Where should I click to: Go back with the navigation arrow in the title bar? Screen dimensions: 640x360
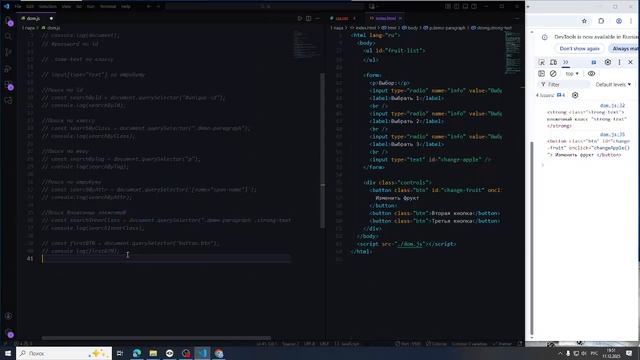coord(149,7)
